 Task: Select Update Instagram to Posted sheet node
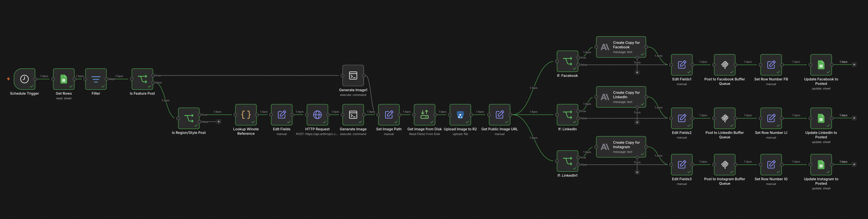click(x=821, y=165)
